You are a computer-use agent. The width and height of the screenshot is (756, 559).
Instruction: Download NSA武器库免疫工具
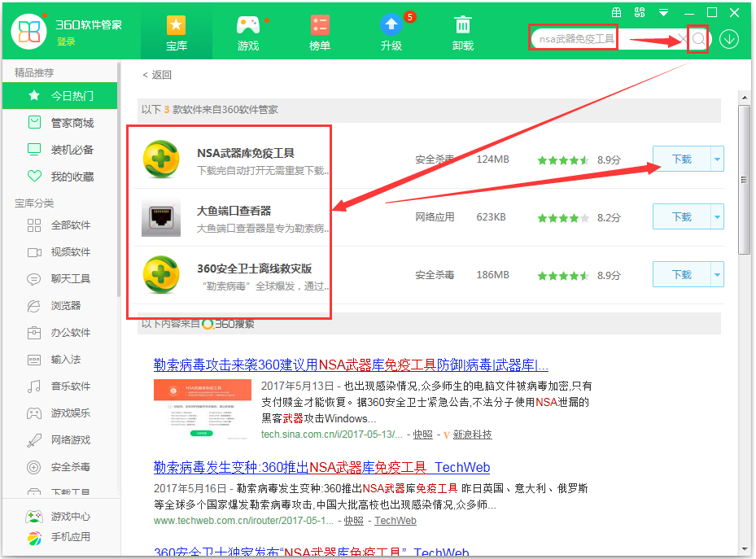click(682, 159)
